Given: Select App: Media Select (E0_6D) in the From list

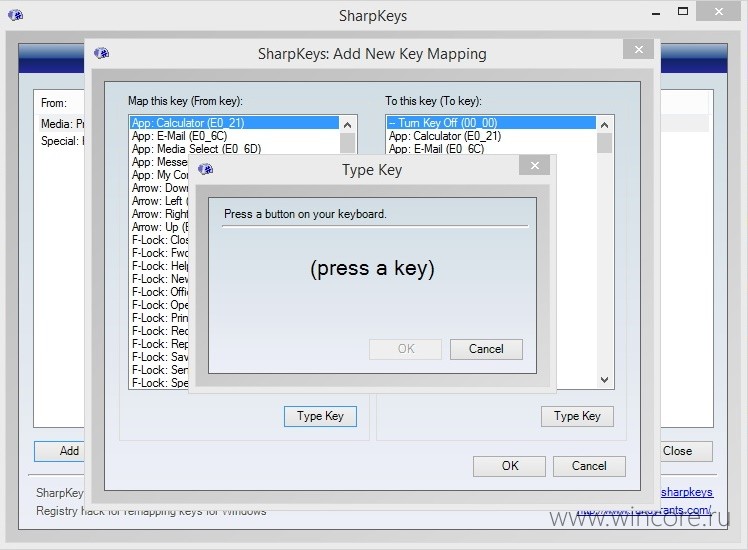Looking at the screenshot, I should tap(234, 149).
